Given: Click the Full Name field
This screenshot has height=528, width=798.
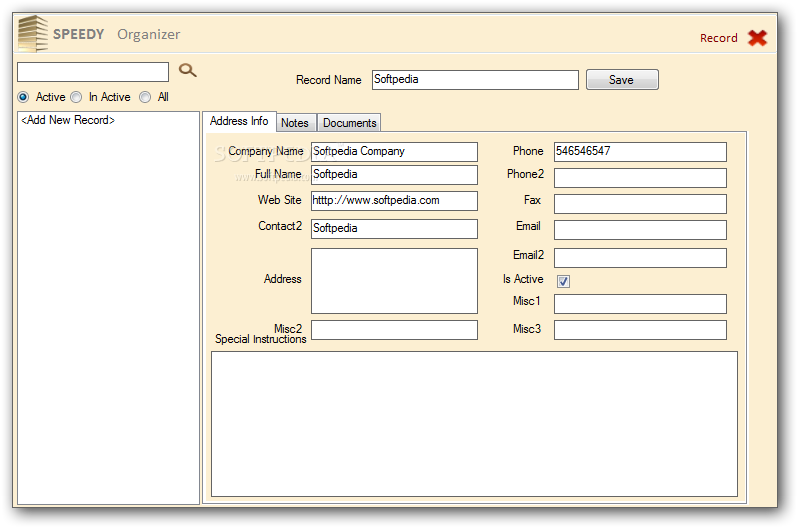Looking at the screenshot, I should click(x=394, y=175).
